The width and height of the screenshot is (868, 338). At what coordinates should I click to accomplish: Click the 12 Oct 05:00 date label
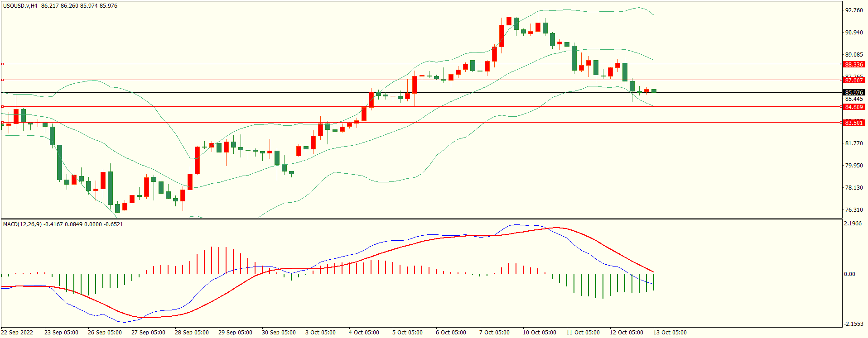(627, 332)
